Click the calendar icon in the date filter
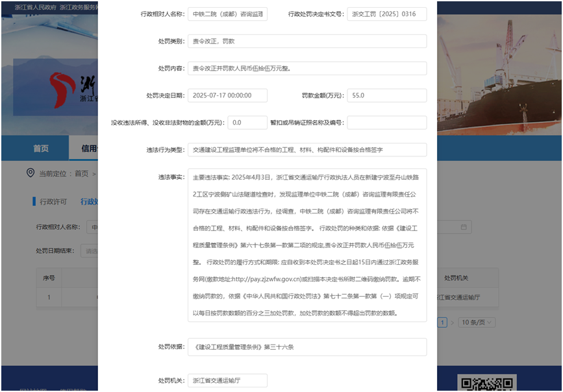 [x=464, y=227]
